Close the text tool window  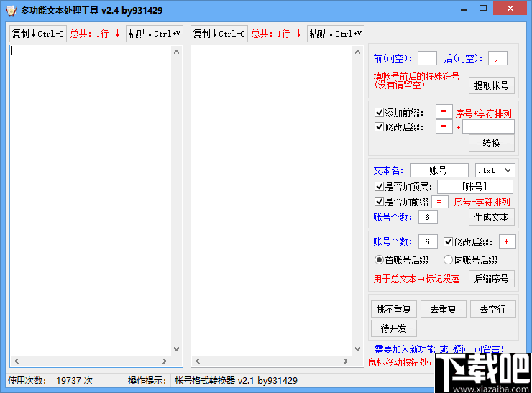coord(510,8)
